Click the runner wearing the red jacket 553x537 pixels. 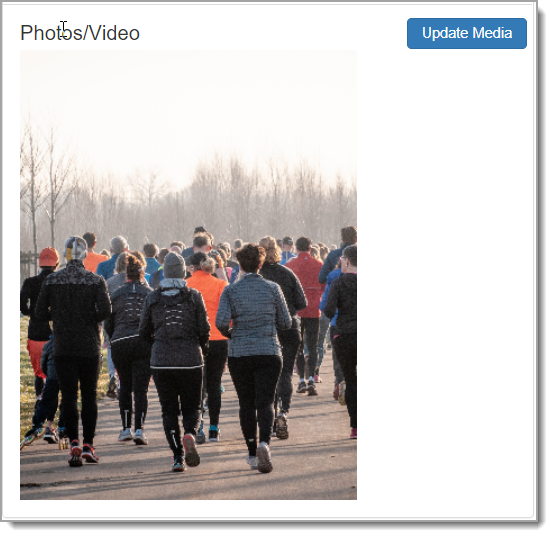305,310
